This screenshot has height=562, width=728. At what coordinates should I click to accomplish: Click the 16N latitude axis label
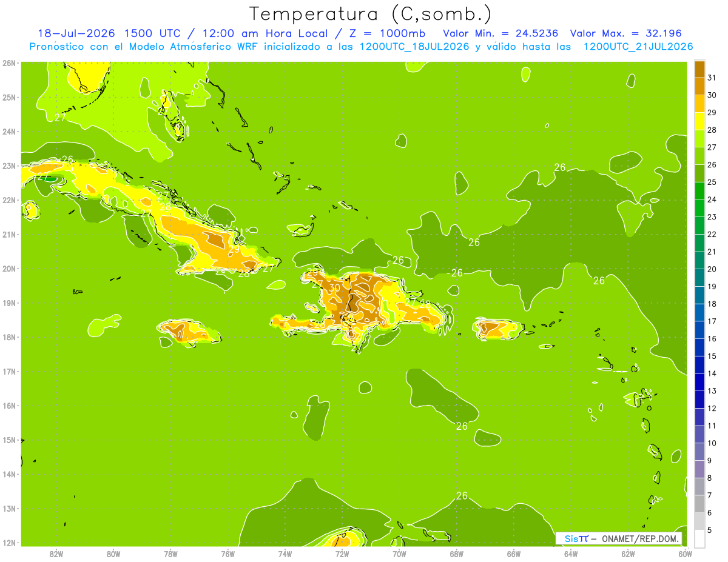[9, 406]
